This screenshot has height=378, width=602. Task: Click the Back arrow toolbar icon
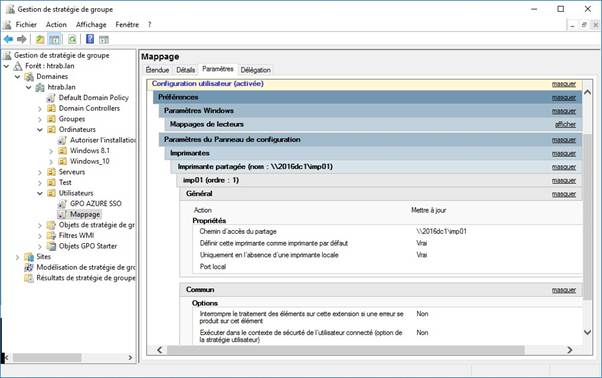tap(8, 39)
